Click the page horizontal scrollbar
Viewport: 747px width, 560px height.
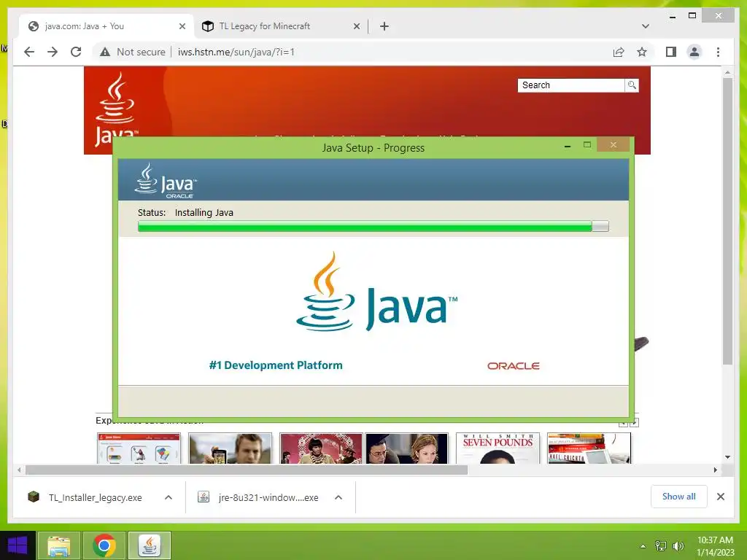pyautogui.click(x=247, y=470)
